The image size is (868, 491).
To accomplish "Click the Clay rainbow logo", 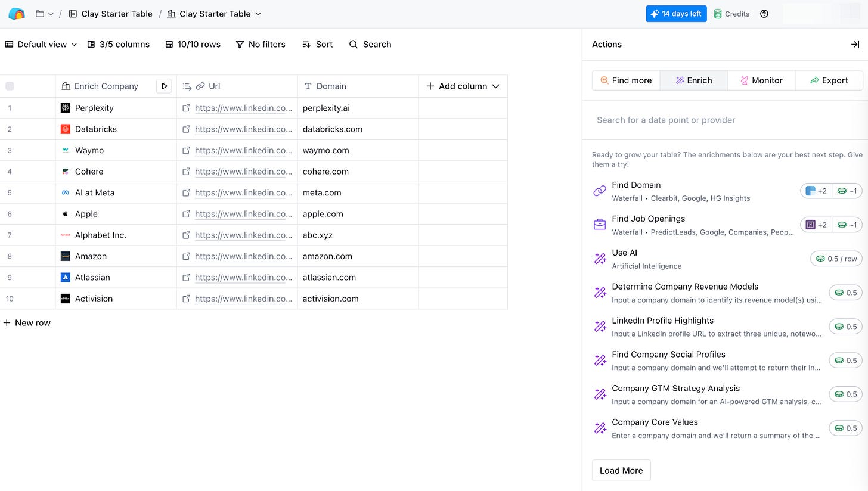I will point(17,14).
